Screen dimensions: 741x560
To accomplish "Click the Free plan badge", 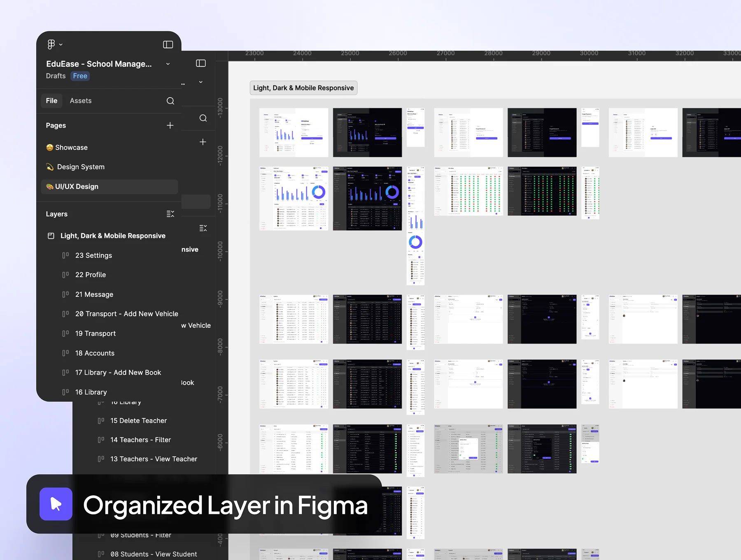I will click(x=80, y=76).
